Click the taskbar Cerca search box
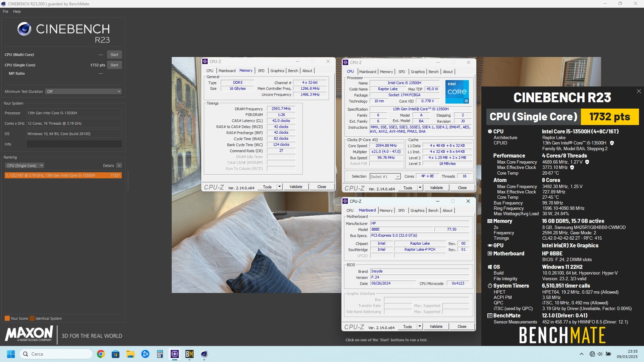644x362 pixels. coord(56,354)
